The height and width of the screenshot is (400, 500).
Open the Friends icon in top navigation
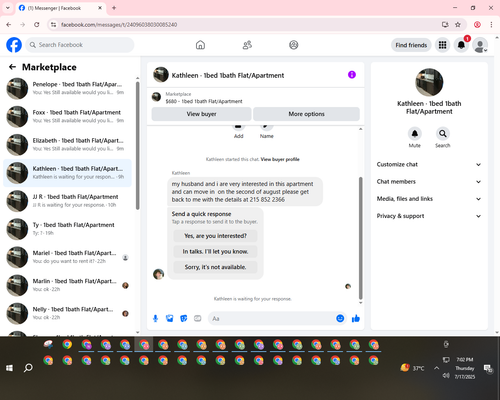[247, 45]
